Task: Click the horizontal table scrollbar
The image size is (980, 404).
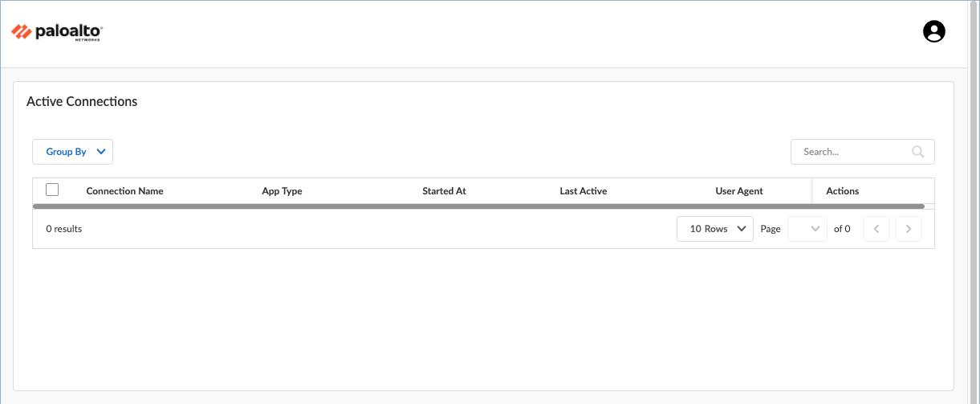Action: 478,206
